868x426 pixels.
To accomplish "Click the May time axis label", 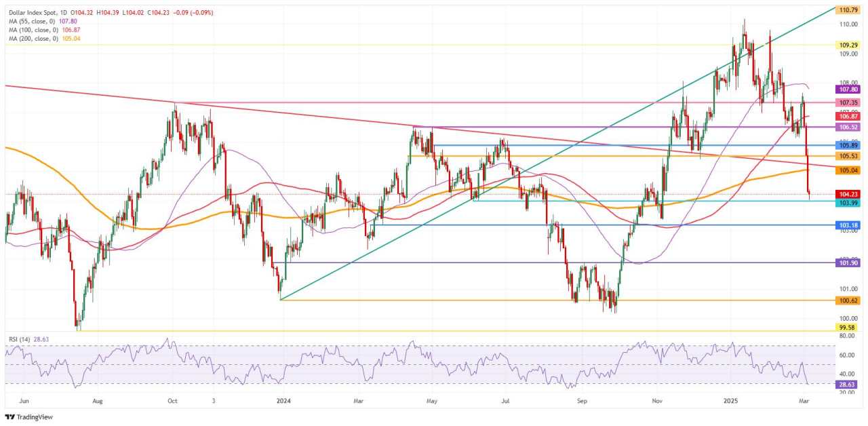I will pyautogui.click(x=431, y=401).
